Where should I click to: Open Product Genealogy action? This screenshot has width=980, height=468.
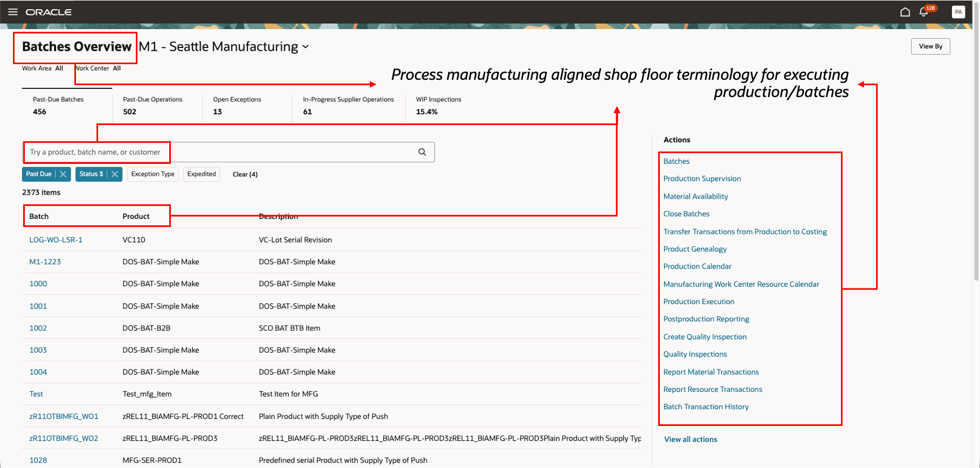coord(695,249)
